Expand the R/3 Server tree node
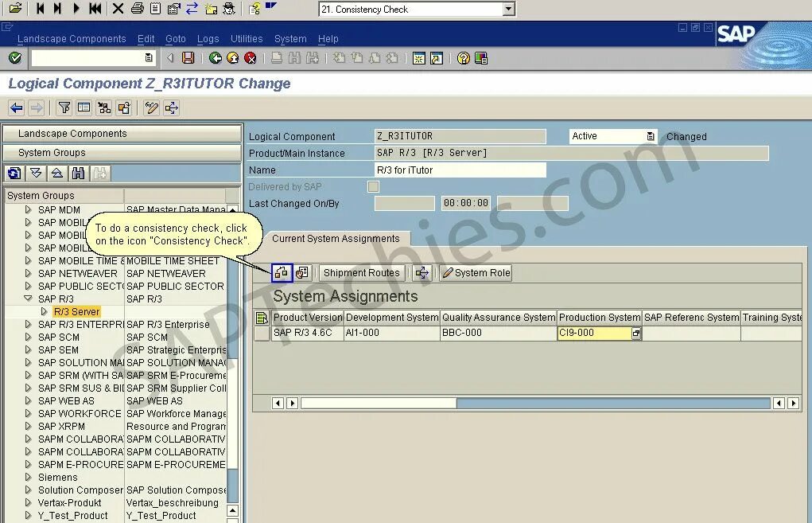812x523 pixels. (x=44, y=311)
